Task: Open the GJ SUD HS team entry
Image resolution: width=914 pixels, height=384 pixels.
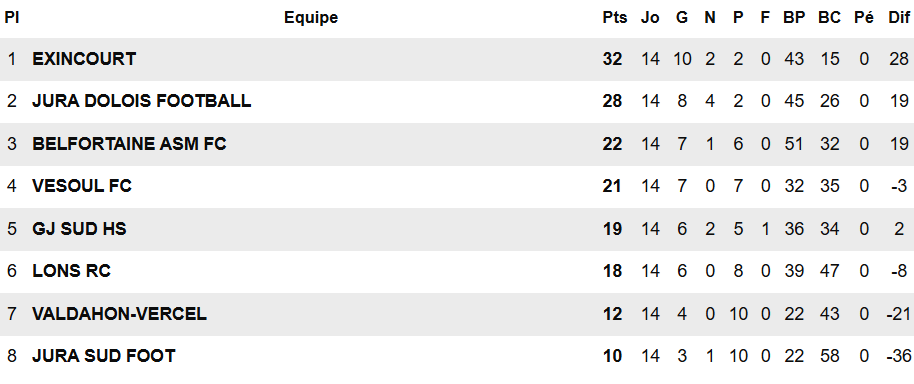Action: point(79,228)
